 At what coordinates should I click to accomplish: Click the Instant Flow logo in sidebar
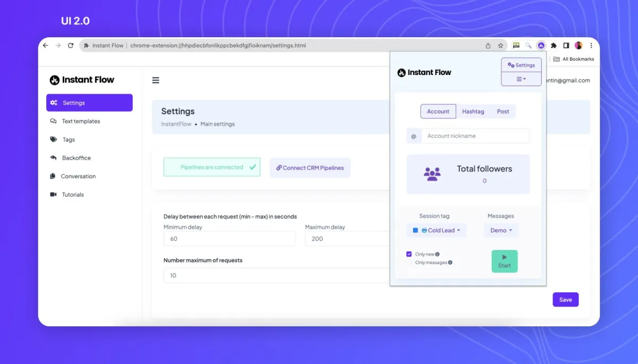82,80
